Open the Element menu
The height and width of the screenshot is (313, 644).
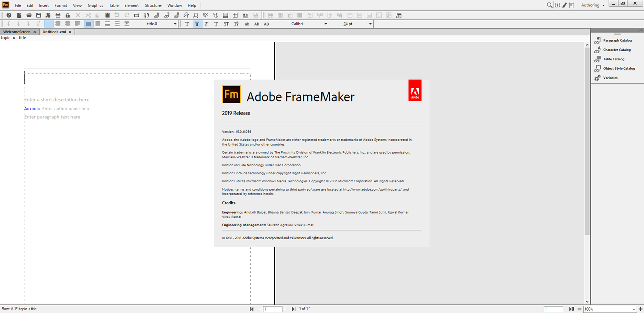pos(131,5)
